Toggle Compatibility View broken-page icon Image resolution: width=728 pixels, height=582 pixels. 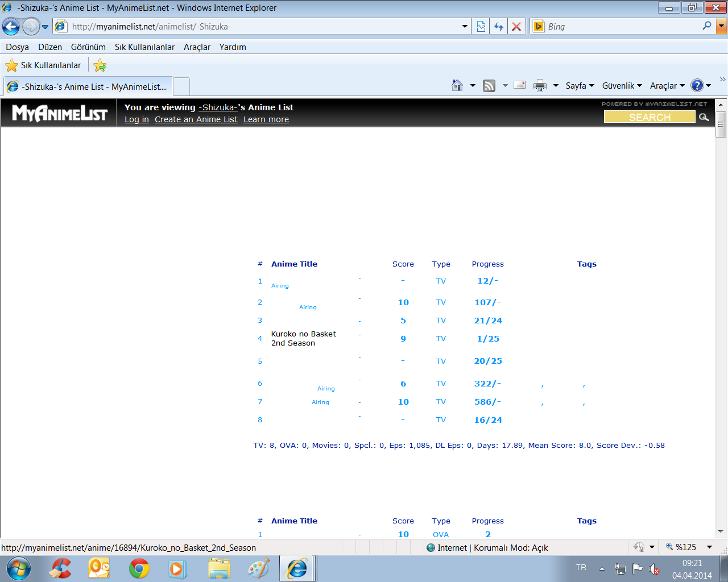point(481,27)
